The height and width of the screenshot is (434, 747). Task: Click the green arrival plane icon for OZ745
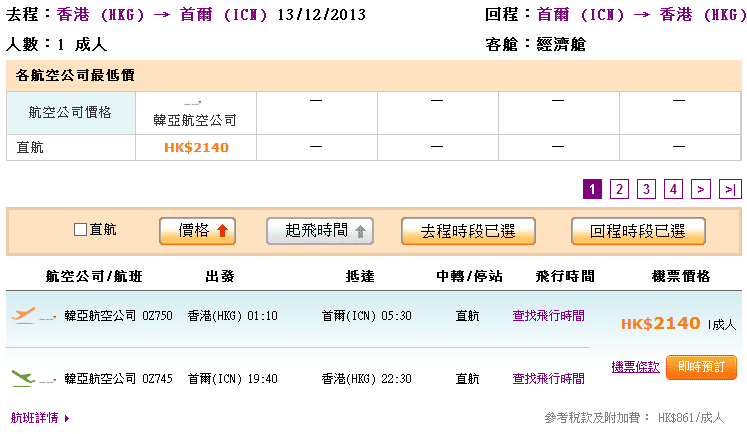point(22,378)
